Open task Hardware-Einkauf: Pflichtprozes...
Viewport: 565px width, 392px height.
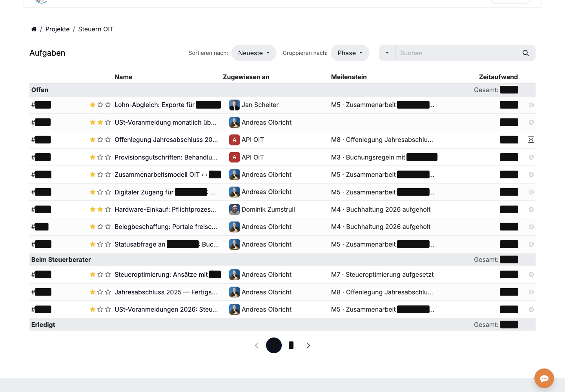click(165, 209)
